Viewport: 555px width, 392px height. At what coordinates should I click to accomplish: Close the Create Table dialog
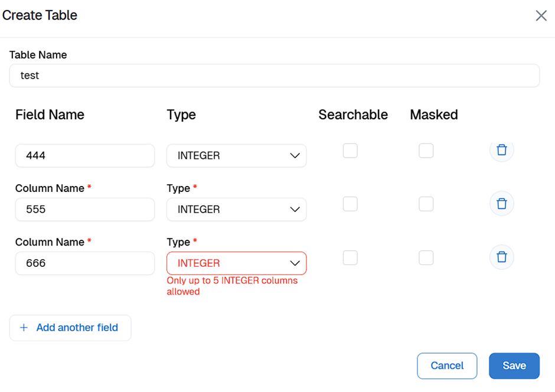tap(541, 16)
